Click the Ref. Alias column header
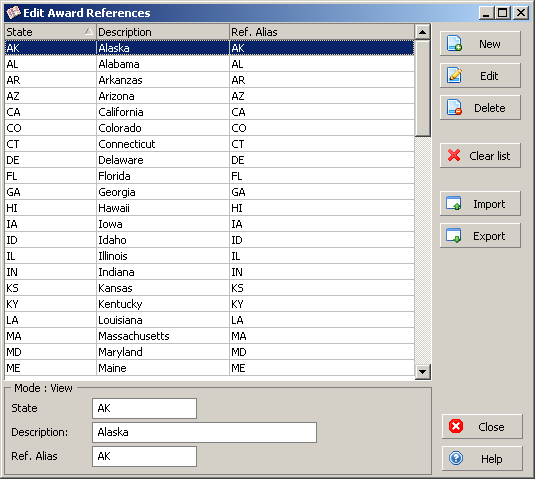This screenshot has height=479, width=535. tap(322, 32)
